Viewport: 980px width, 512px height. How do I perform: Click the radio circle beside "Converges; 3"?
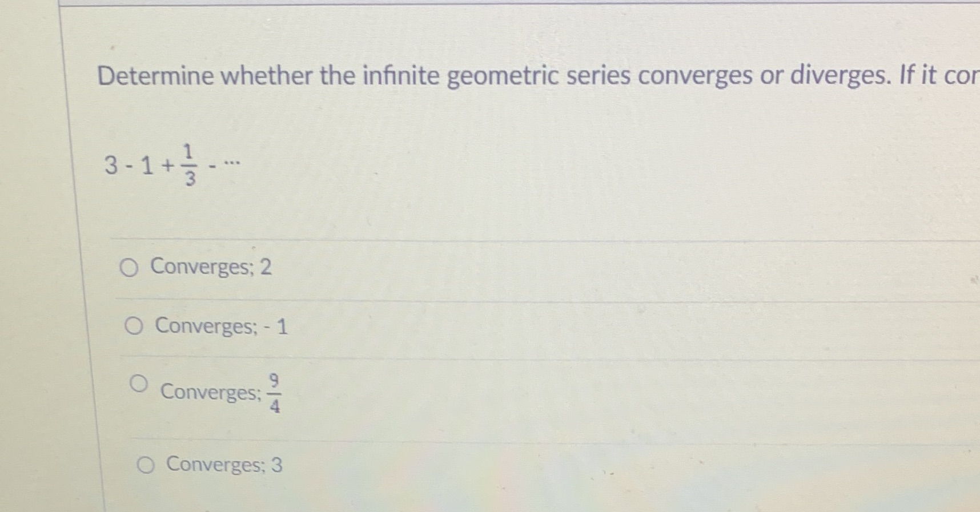(145, 465)
